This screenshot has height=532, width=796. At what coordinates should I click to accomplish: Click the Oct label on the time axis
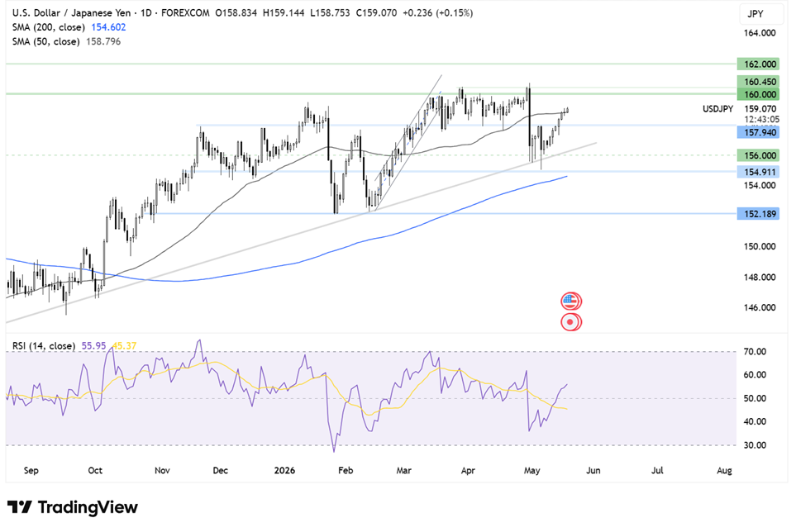pyautogui.click(x=95, y=471)
